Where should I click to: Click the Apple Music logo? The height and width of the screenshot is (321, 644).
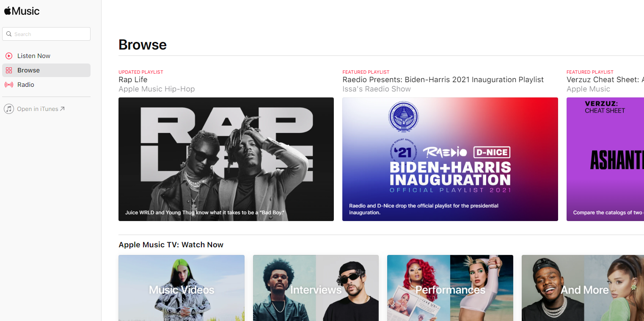point(22,11)
